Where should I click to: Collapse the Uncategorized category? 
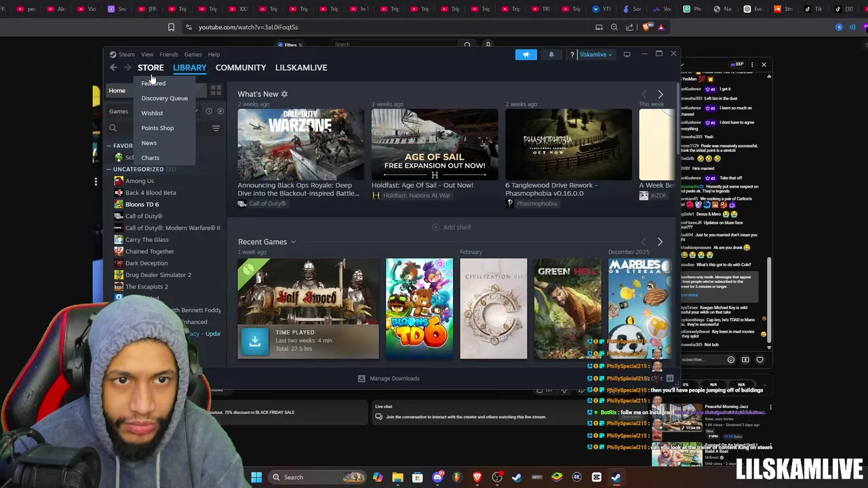tap(108, 169)
